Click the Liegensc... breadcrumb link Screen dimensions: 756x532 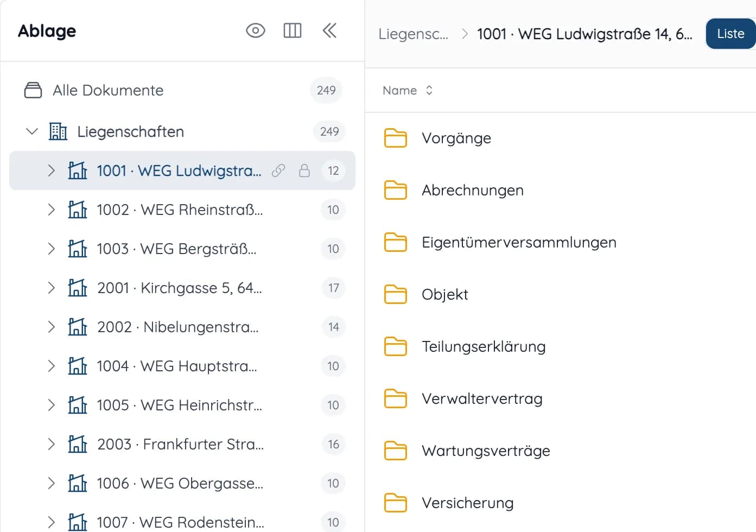(414, 34)
